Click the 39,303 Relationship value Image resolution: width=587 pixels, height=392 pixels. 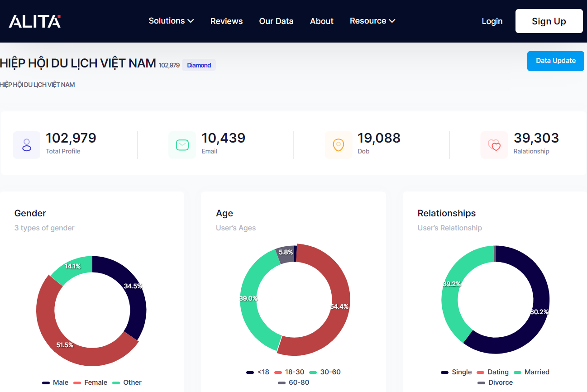[536, 138]
